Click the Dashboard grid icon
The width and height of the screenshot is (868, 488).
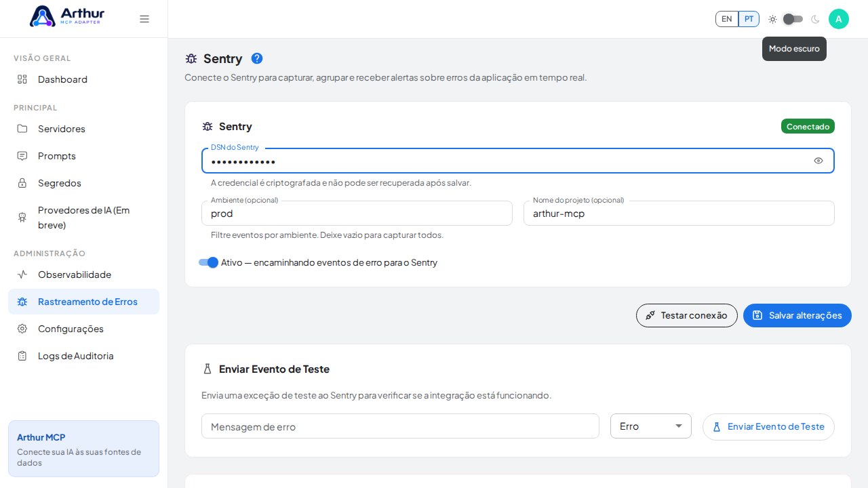(x=22, y=79)
